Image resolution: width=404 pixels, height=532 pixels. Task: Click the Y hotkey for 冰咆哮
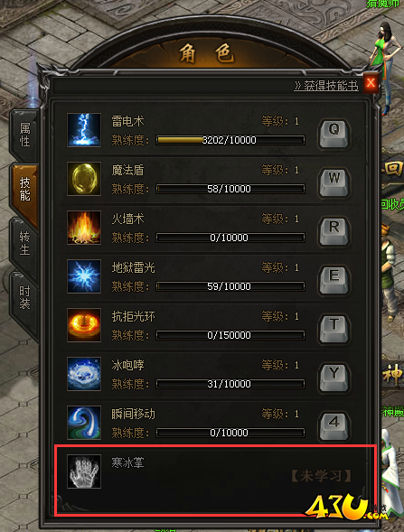coord(334,378)
